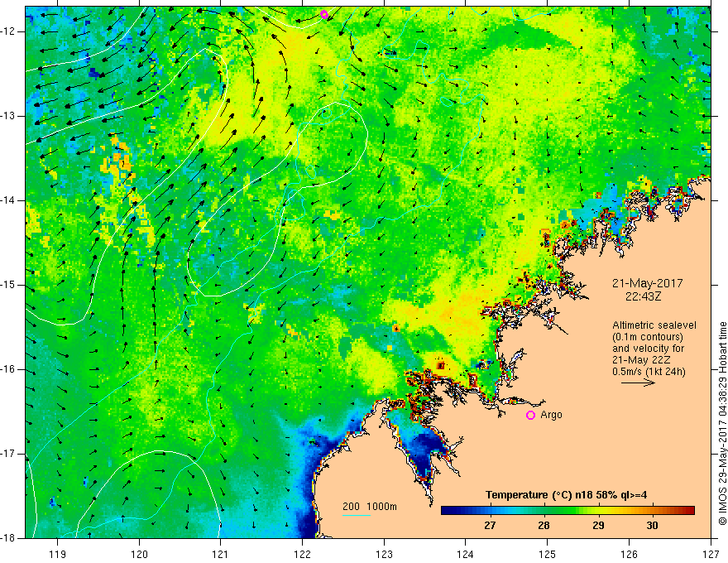Click the 28 value on the temperature scale
This screenshot has width=728, height=563.
point(544,526)
